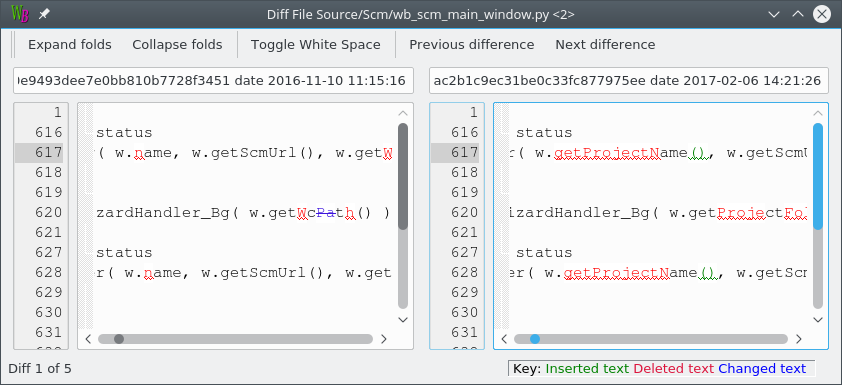Viewport: 842px width, 385px height.
Task: Click 'Inserted text' in the color key
Action: pyautogui.click(x=587, y=369)
